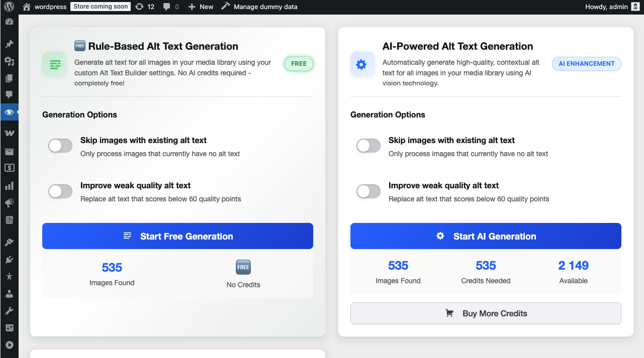644x358 pixels.
Task: Open Users via the person icon
Action: coord(9,294)
